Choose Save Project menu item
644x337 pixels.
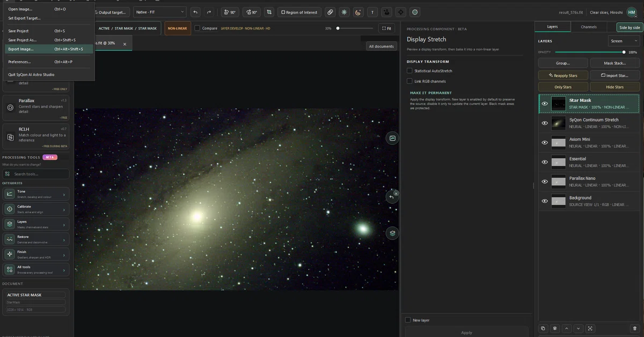point(48,31)
